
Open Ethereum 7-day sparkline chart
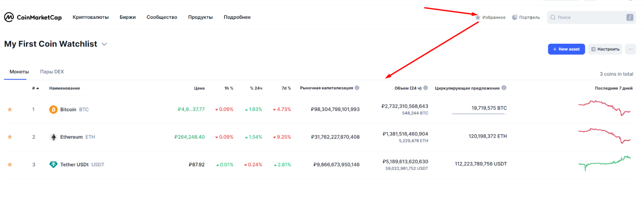click(604, 136)
